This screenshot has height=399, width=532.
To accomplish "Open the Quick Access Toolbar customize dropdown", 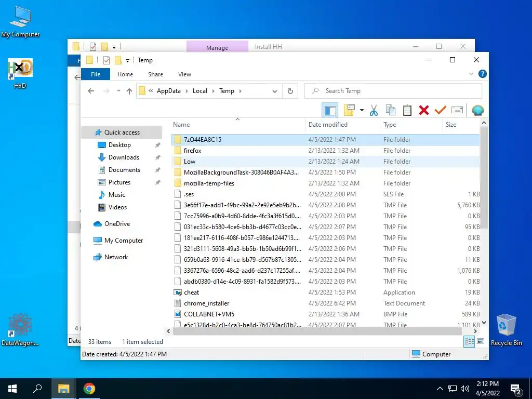I will tap(127, 60).
